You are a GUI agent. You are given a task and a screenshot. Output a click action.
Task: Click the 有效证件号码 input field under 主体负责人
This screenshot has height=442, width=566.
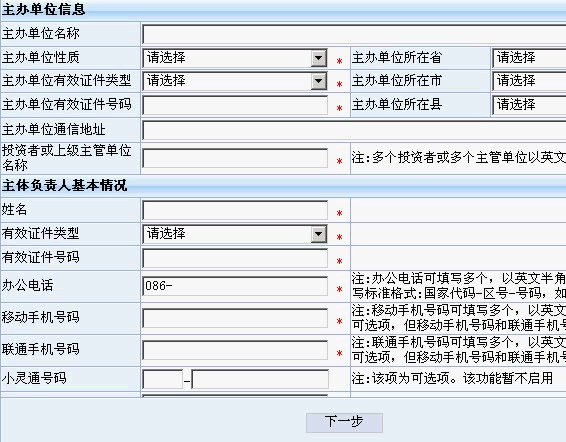click(235, 258)
